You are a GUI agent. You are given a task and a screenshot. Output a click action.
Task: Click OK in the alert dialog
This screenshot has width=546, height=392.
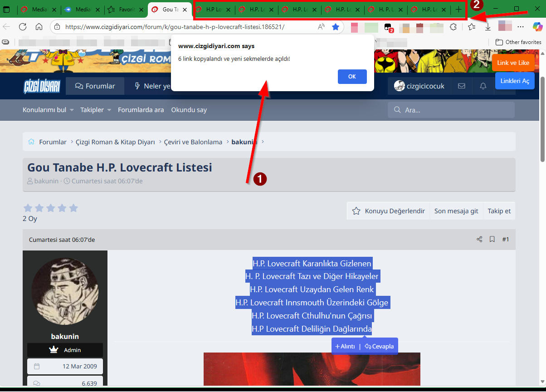[x=352, y=77]
